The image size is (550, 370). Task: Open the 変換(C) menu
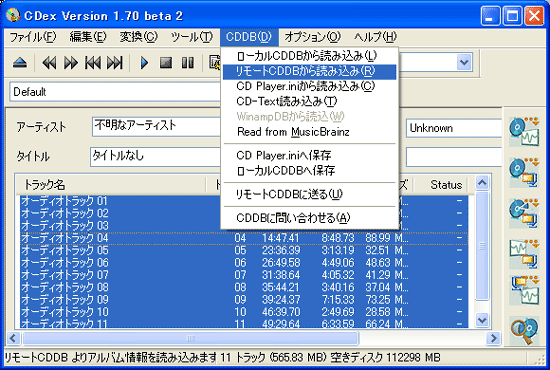139,37
